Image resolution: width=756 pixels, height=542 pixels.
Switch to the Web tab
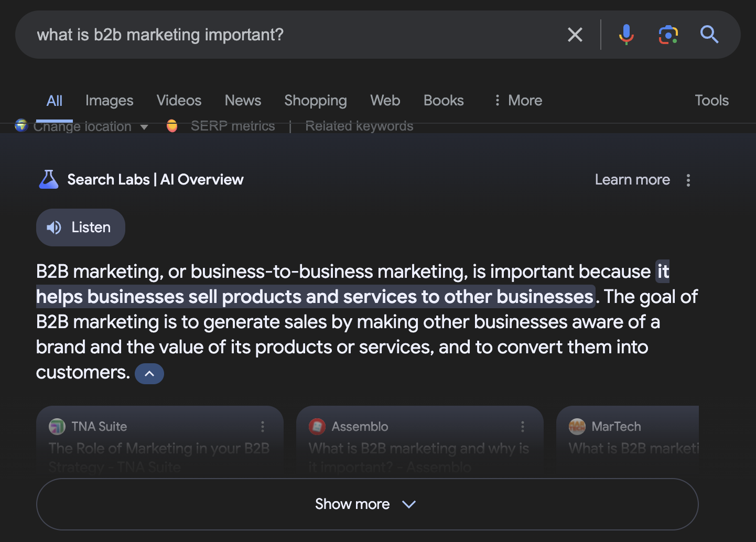[x=385, y=101]
